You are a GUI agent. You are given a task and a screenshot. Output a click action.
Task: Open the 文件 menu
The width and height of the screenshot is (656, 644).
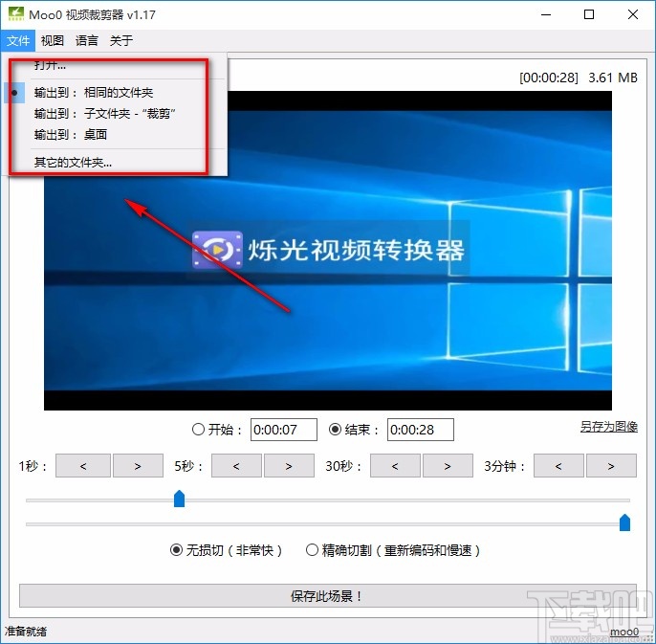tap(18, 40)
